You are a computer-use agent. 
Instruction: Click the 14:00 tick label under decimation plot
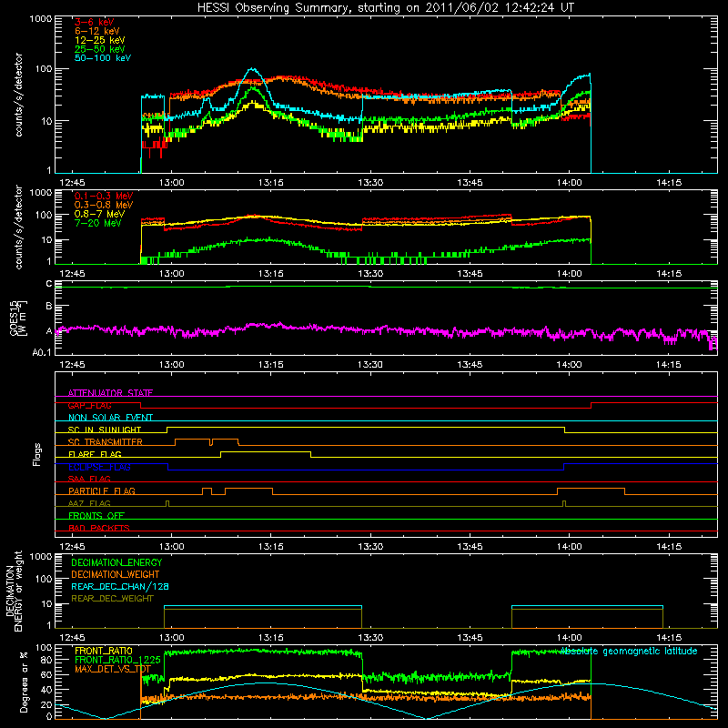[x=570, y=638]
